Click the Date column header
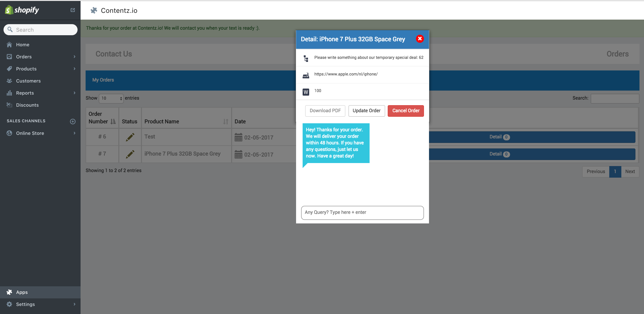Viewport: 644px width, 314px height. [x=240, y=122]
